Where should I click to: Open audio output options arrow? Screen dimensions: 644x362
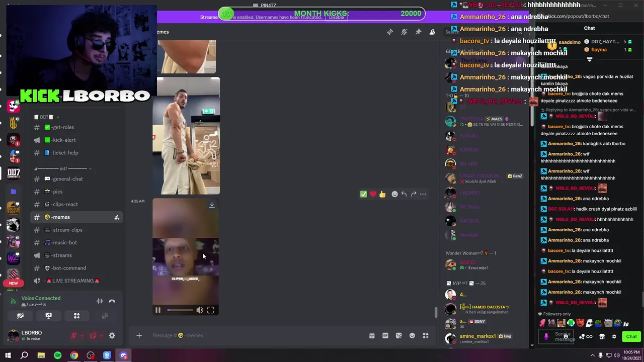click(x=101, y=335)
